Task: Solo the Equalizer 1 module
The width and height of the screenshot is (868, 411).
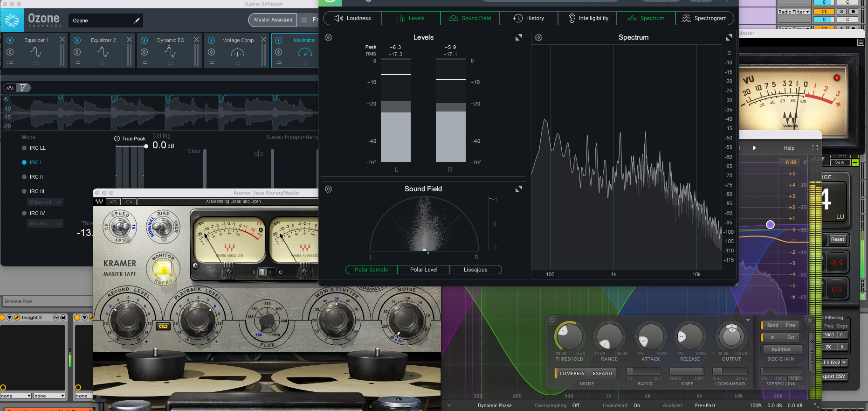Action: click(10, 52)
